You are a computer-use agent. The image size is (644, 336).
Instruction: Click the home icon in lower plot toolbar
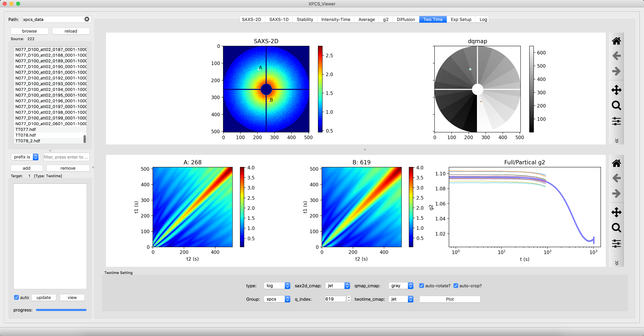616,163
